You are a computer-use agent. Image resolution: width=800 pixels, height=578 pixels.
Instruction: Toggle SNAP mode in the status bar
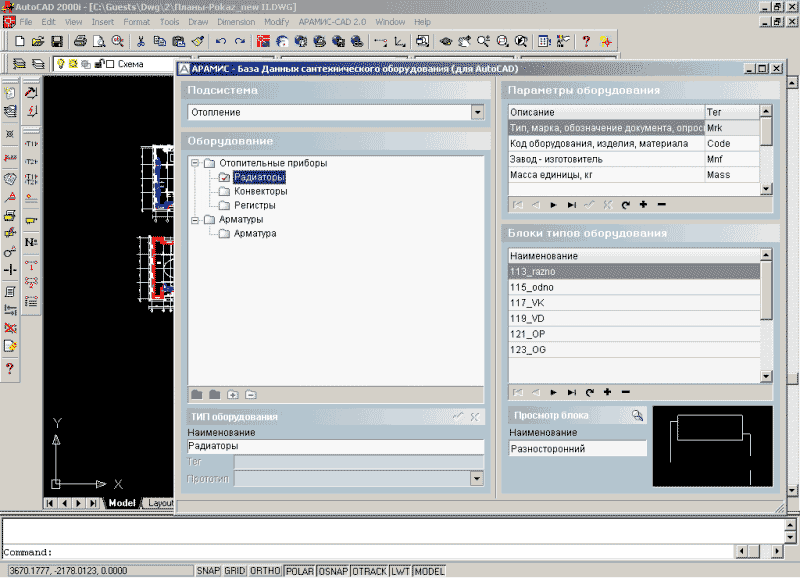[208, 571]
